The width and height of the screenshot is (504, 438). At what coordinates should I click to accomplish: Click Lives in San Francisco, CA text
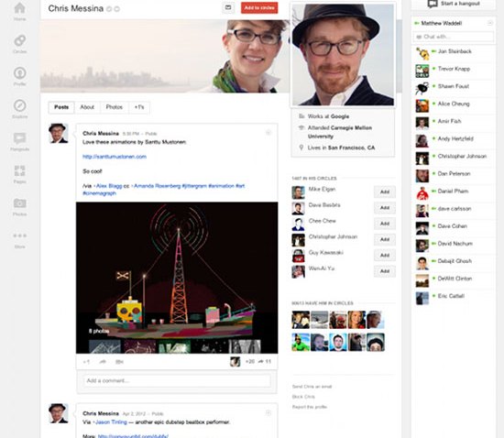point(341,148)
